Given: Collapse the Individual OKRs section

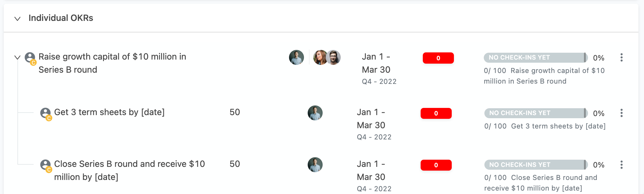Looking at the screenshot, I should click(x=17, y=19).
